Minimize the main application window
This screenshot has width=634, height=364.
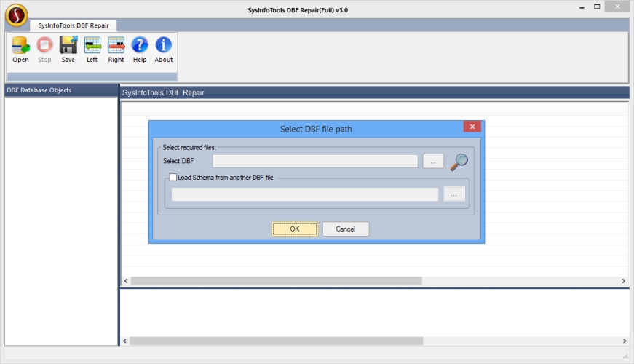(582, 7)
